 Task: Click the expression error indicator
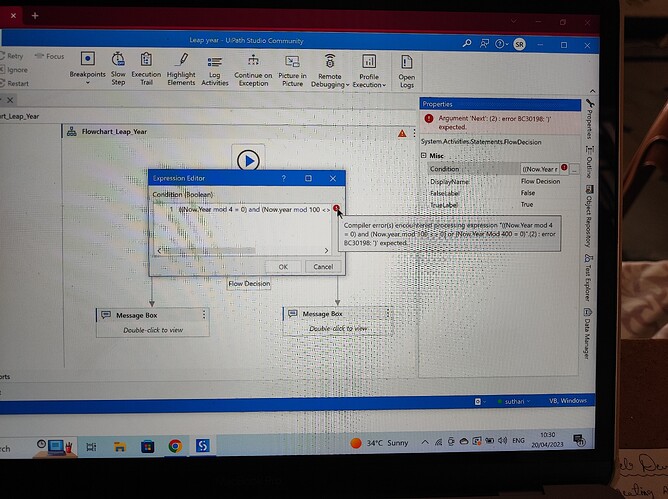pos(336,208)
